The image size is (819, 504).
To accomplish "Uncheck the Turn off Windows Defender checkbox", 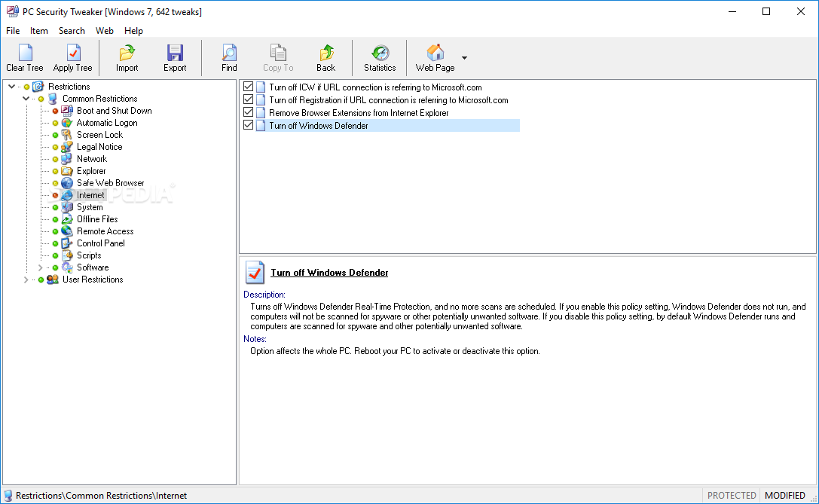I will click(249, 125).
